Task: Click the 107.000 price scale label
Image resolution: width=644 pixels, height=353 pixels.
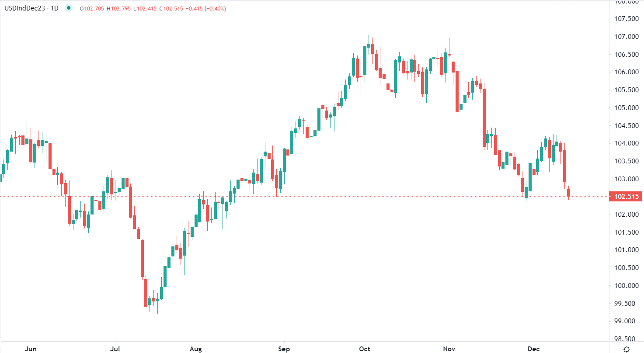Action: (x=627, y=37)
